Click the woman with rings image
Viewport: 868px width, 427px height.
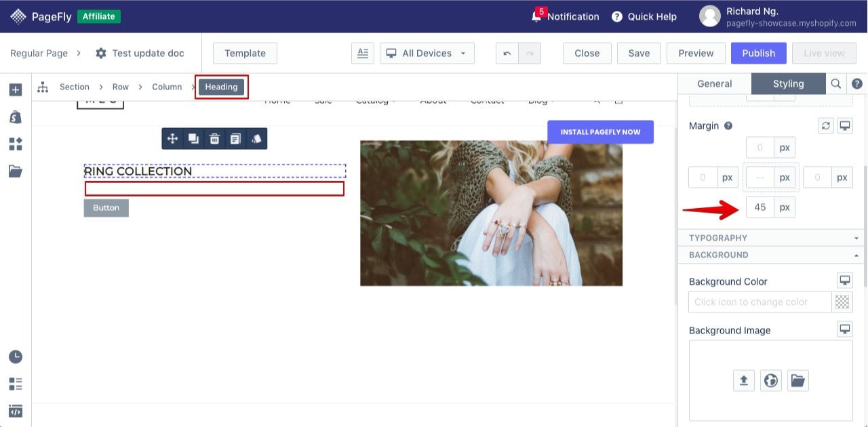click(x=491, y=213)
